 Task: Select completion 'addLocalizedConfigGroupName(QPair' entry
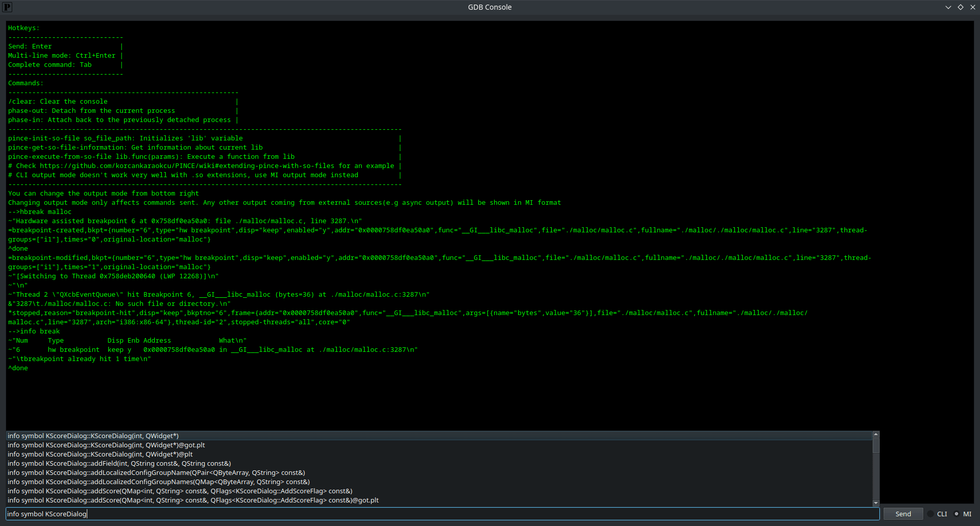tap(439, 473)
